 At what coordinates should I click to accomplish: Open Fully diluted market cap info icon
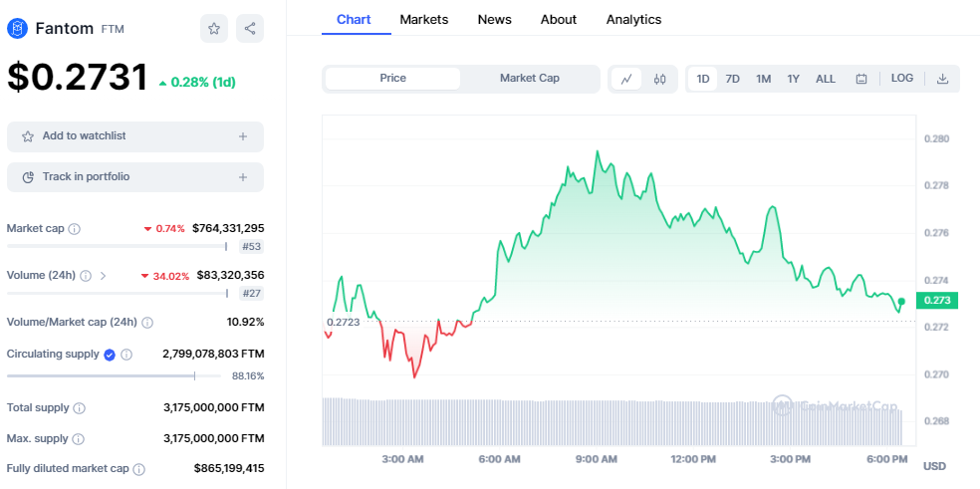(x=138, y=469)
